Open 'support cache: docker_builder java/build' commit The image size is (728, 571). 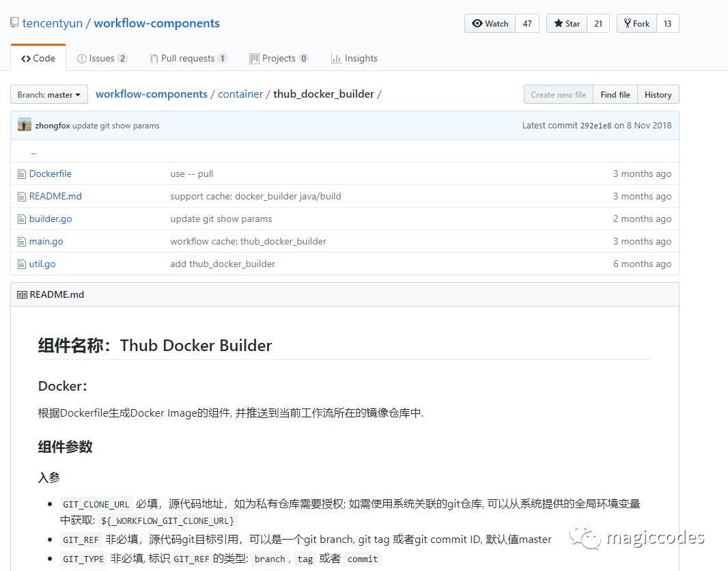(x=256, y=197)
